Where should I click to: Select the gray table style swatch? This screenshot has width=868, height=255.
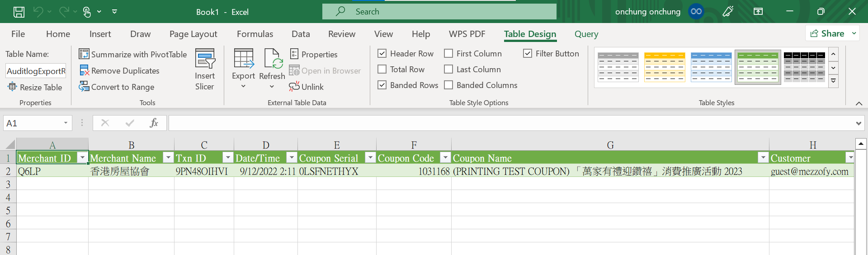618,67
